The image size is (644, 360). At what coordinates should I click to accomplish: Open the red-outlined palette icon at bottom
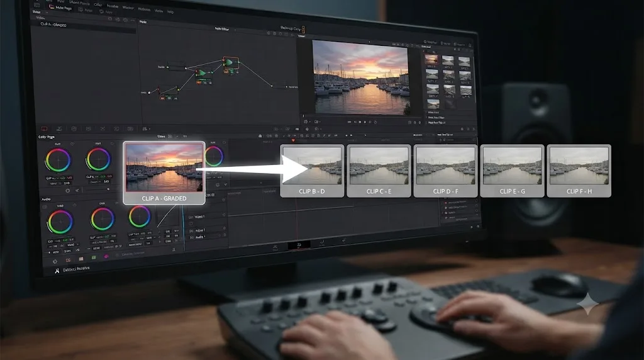coord(68,260)
